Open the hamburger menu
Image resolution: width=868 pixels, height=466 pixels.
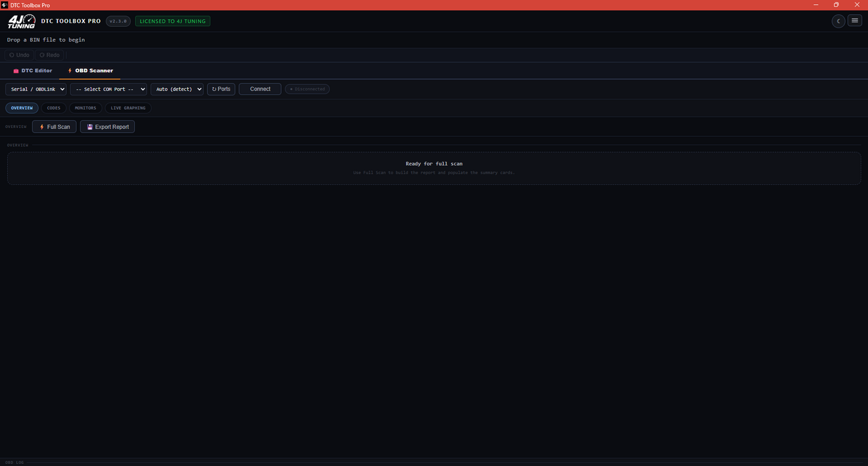pos(855,21)
